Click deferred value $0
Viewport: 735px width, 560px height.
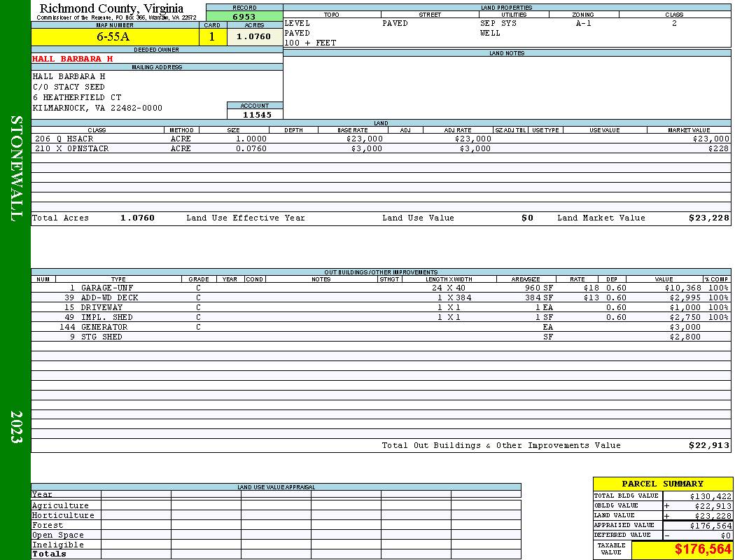click(726, 535)
